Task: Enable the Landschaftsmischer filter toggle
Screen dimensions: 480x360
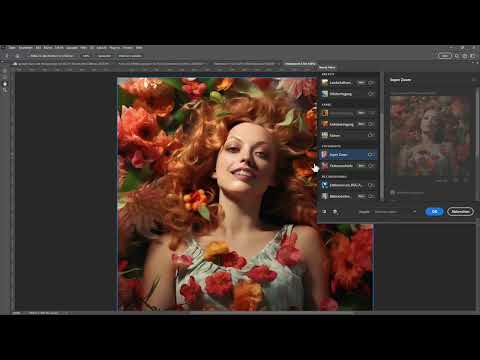Action: point(371,82)
